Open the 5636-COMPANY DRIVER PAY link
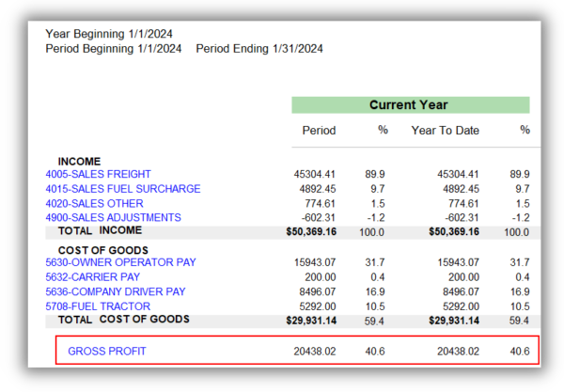This screenshot has width=564, height=392. pyautogui.click(x=115, y=291)
